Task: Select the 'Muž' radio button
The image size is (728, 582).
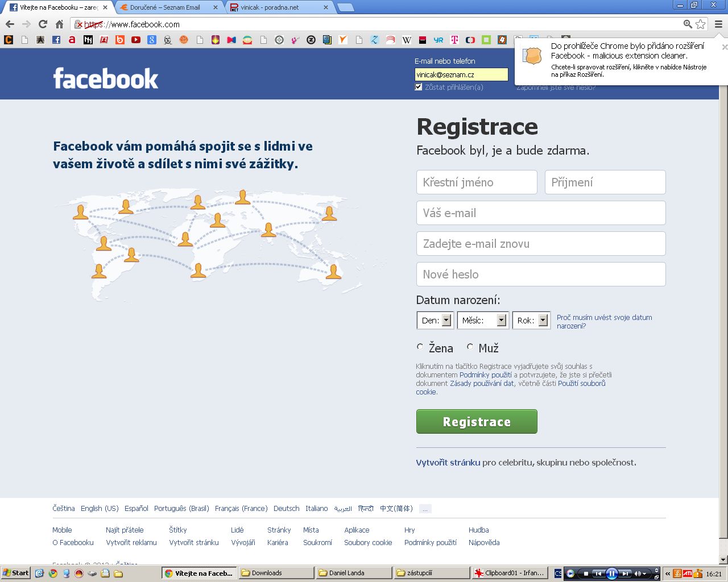Action: pos(470,346)
